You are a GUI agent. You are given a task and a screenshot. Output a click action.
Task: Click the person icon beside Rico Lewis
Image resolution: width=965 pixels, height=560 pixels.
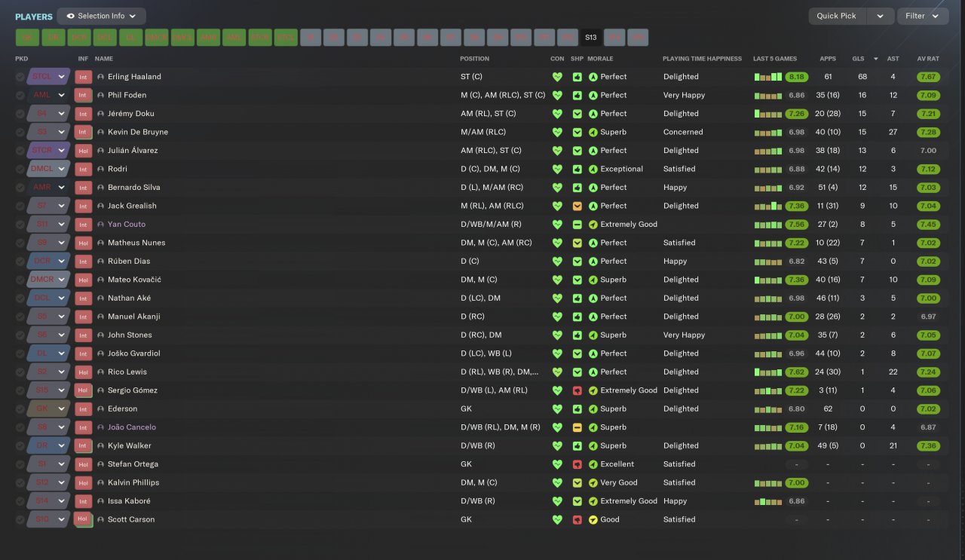[101, 372]
